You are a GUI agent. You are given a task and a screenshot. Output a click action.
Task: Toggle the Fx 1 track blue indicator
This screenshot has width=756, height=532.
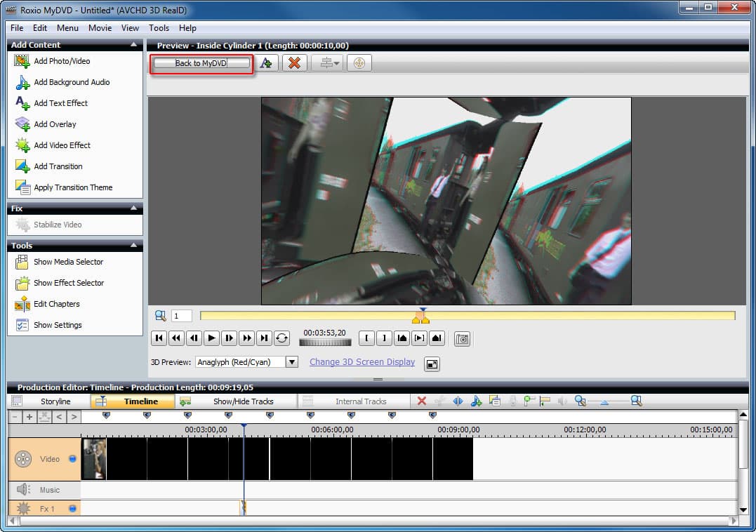[x=72, y=508]
